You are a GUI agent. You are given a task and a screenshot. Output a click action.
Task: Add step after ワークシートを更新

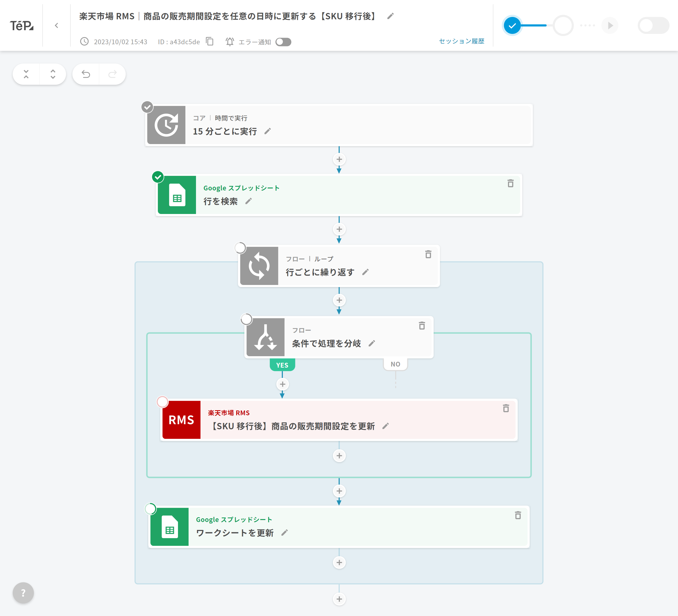click(x=339, y=563)
